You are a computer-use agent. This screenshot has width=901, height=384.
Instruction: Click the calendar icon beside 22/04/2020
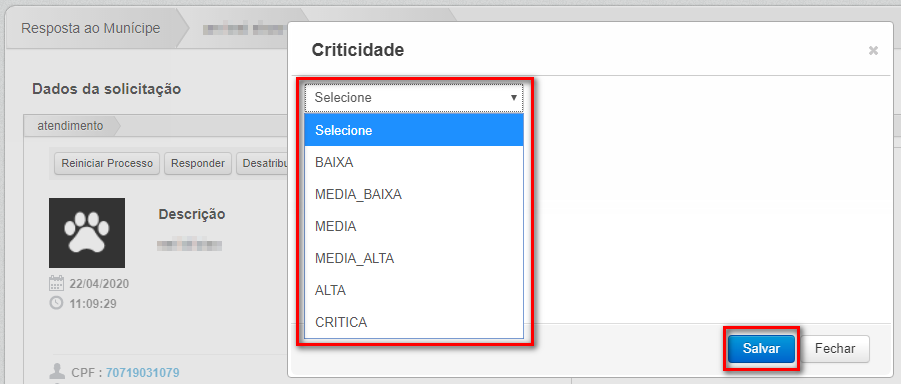pos(56,283)
